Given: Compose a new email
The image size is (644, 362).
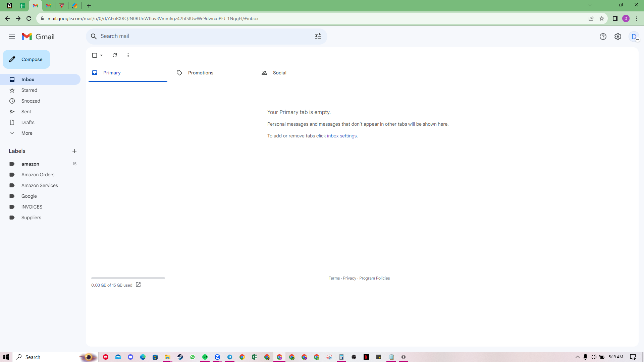Looking at the screenshot, I should (26, 59).
